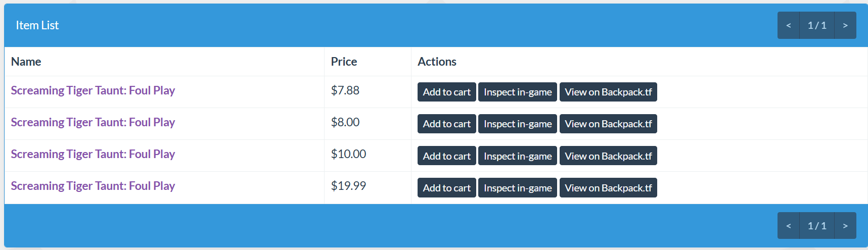Inspect the $19.99 item in-game

[518, 187]
